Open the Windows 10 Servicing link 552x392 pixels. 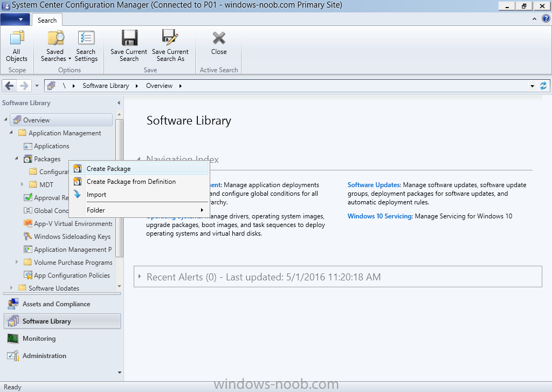pos(380,216)
